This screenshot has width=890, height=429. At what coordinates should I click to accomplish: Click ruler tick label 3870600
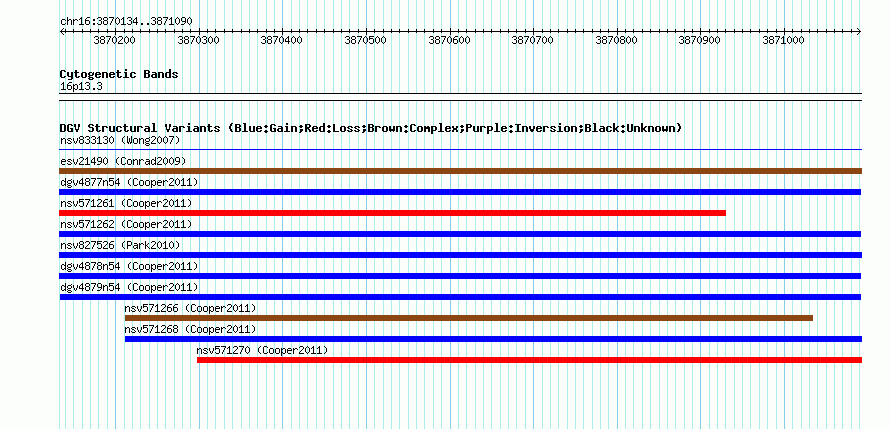pos(450,40)
